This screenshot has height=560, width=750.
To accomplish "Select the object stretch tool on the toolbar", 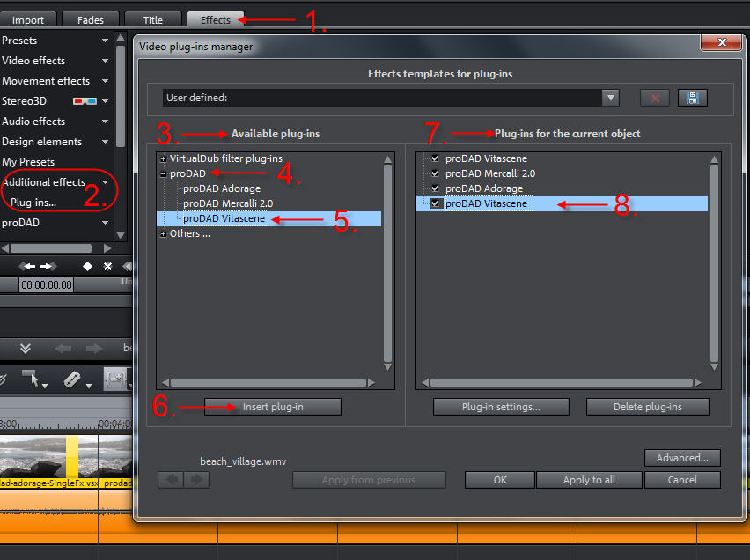I will [117, 378].
